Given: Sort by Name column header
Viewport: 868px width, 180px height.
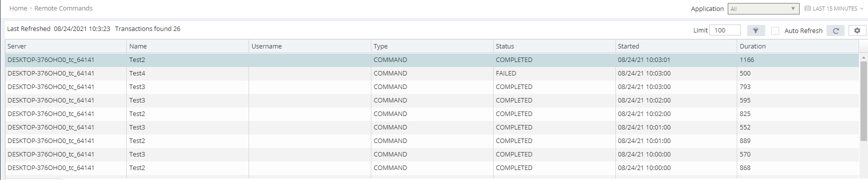Looking at the screenshot, I should pyautogui.click(x=188, y=46).
